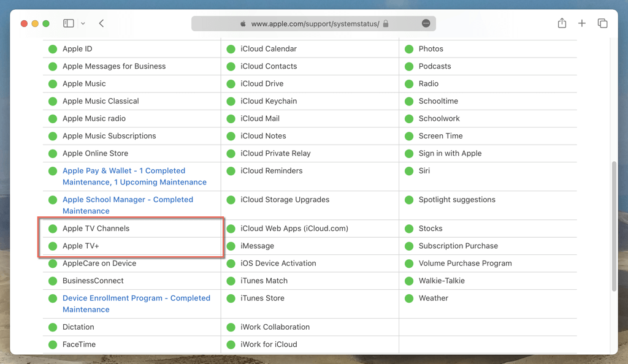Click the lock icon in address bar
Image resolution: width=628 pixels, height=364 pixels.
point(386,24)
